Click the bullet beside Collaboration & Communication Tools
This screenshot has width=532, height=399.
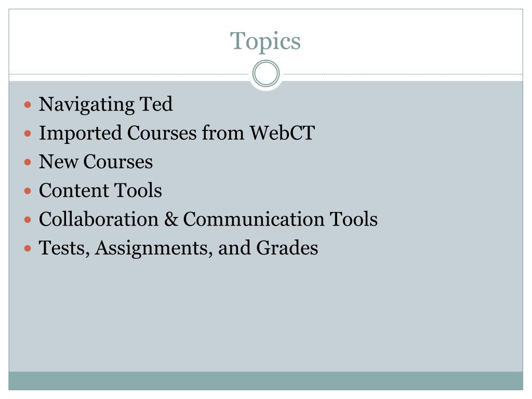28,220
